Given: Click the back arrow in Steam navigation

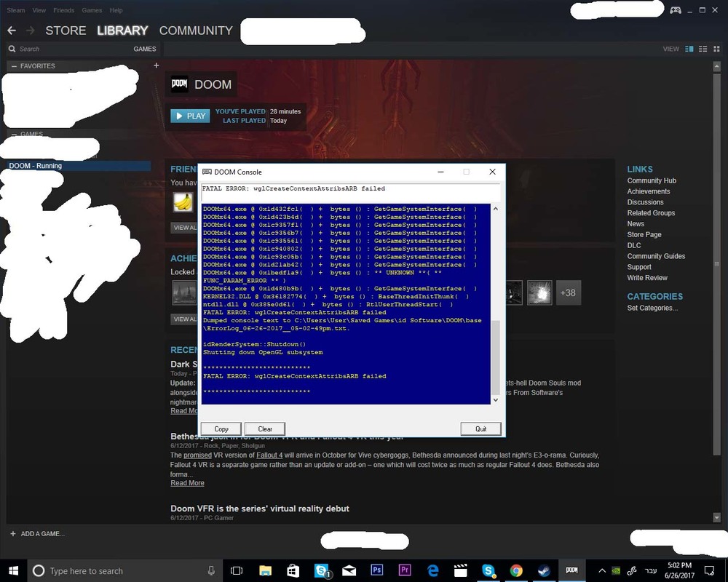Looking at the screenshot, I should [x=12, y=31].
